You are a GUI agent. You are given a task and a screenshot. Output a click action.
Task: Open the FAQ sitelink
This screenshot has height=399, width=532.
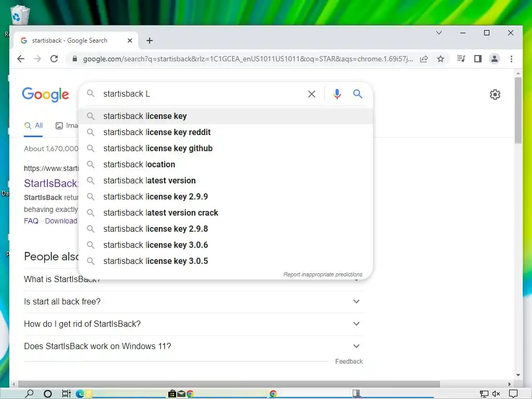pyautogui.click(x=31, y=221)
